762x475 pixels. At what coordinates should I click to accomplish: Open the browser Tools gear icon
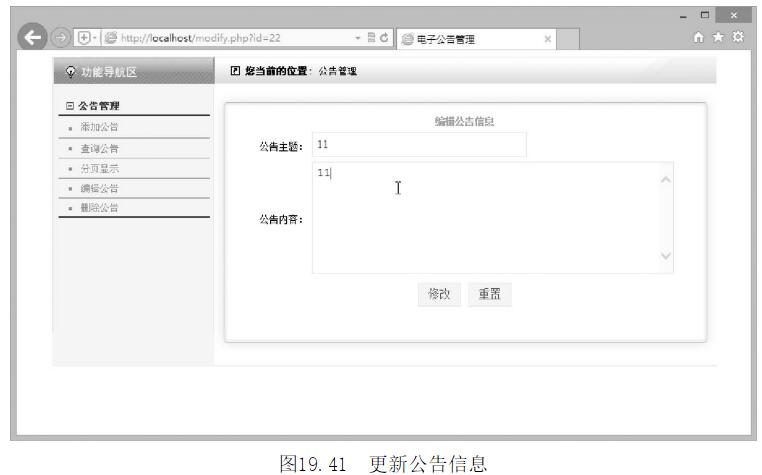741,38
